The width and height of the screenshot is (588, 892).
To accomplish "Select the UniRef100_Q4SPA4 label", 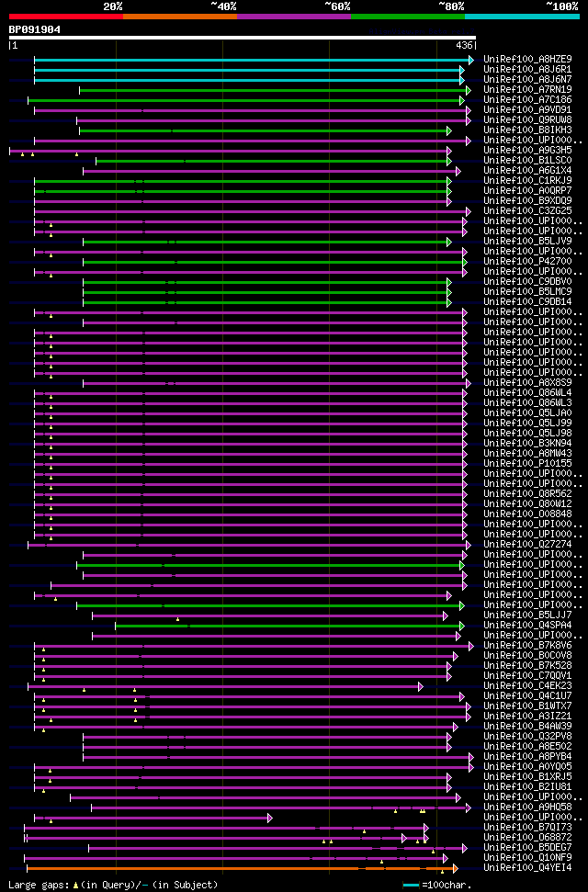I will point(527,626).
